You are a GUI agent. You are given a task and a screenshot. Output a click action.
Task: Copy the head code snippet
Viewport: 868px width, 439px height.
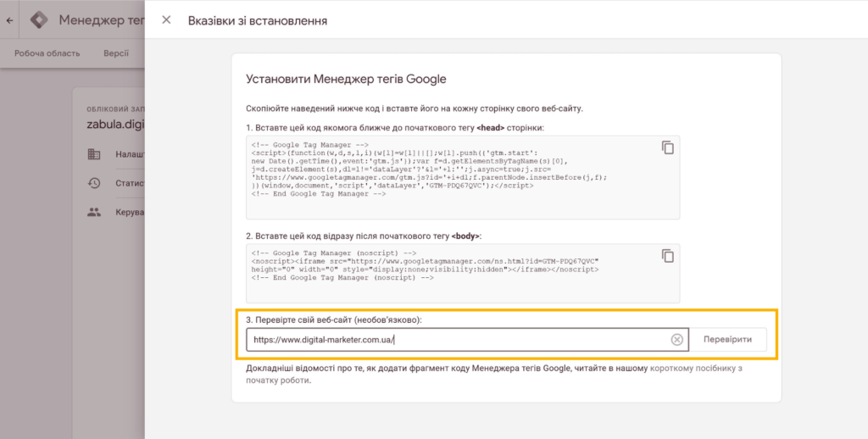click(x=668, y=147)
